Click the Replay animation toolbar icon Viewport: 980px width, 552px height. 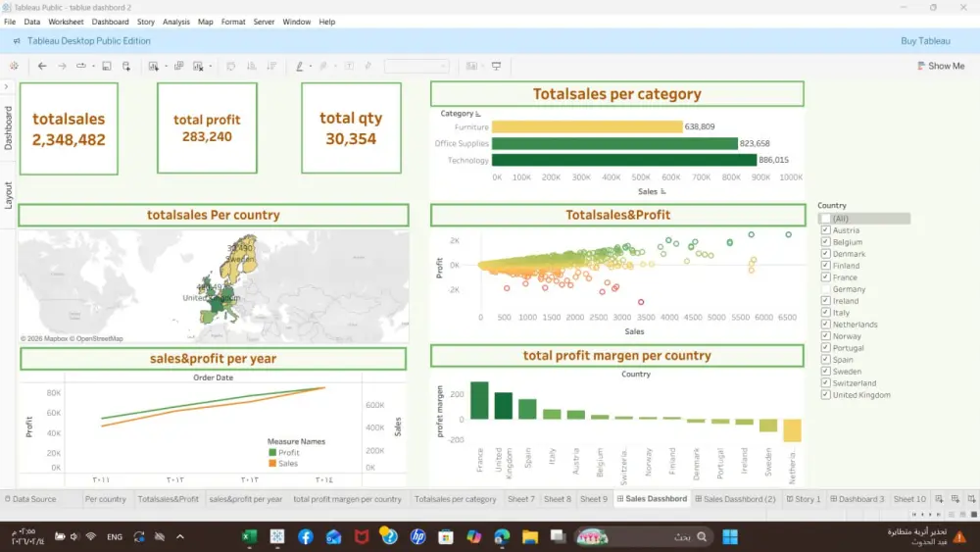(81, 66)
